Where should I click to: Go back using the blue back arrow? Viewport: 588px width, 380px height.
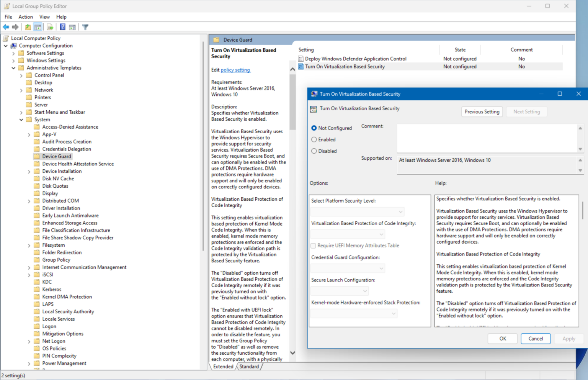6,27
